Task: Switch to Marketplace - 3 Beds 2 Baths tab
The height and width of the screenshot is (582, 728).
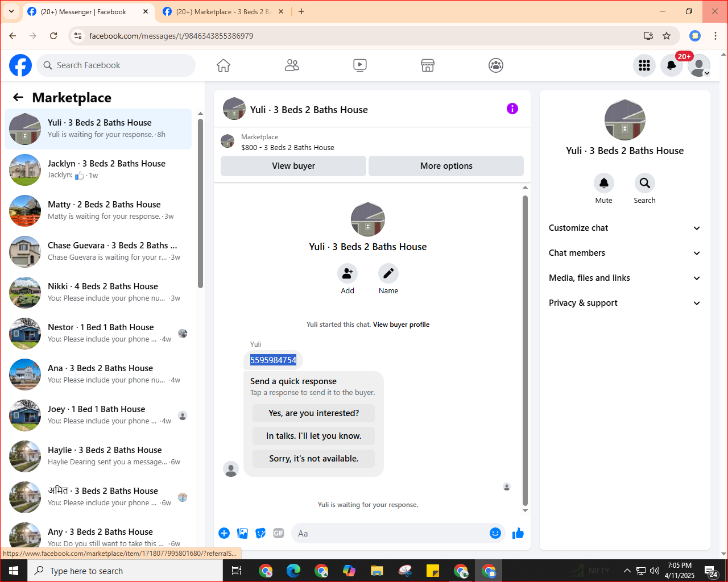Action: coord(223,11)
